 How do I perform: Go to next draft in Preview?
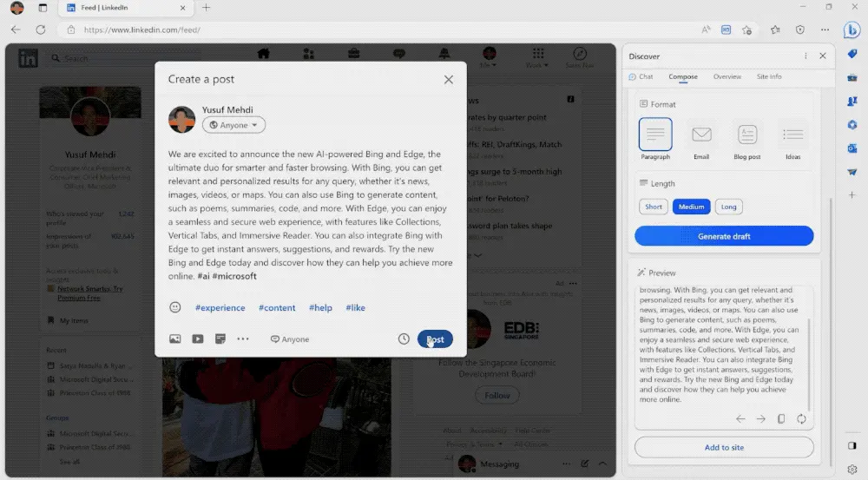[760, 419]
